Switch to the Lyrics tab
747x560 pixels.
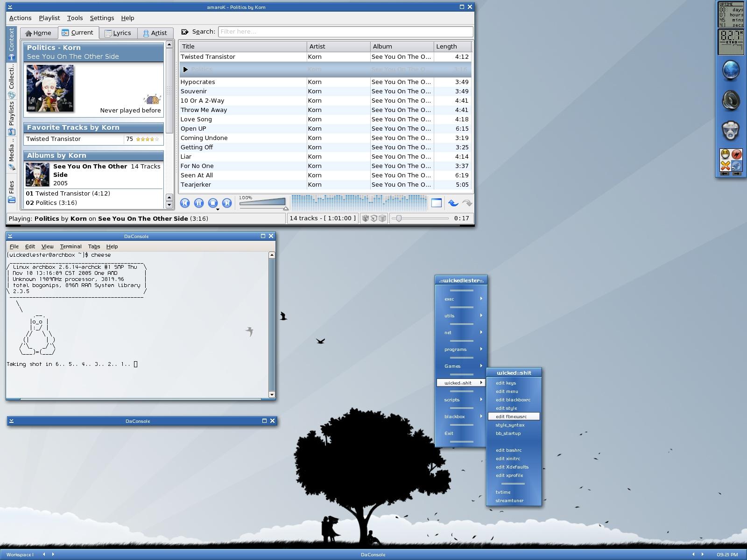[118, 33]
